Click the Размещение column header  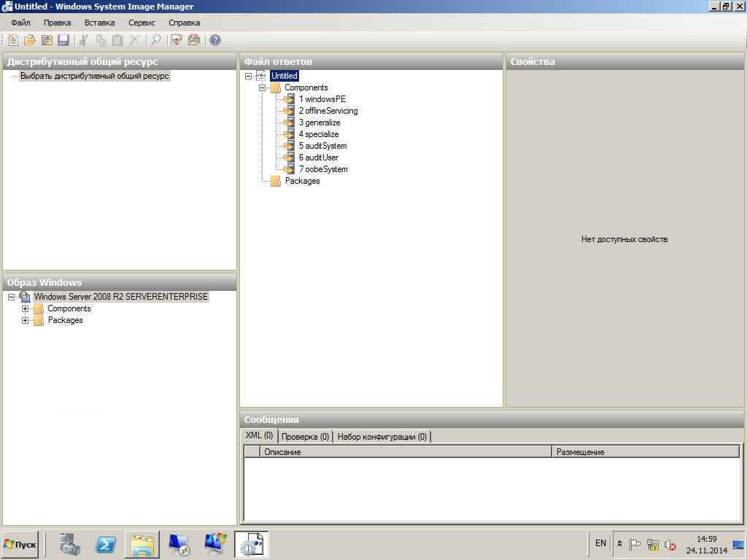pos(646,452)
